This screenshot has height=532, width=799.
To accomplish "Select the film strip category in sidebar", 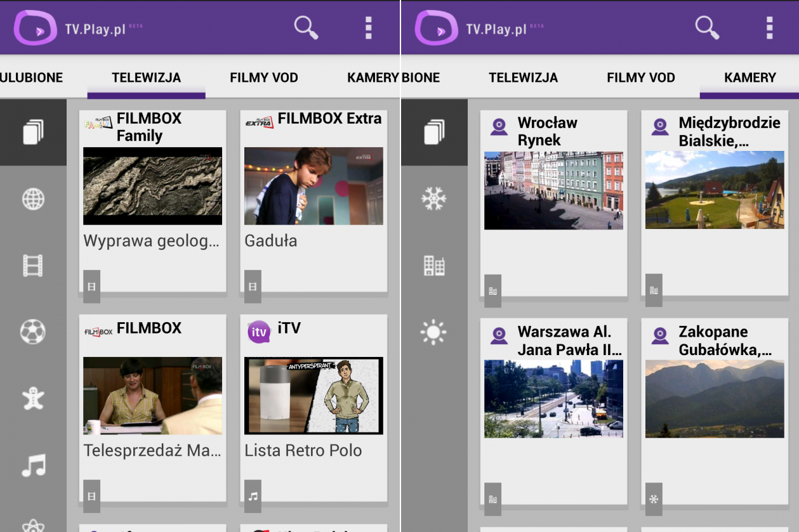I will coord(33,265).
